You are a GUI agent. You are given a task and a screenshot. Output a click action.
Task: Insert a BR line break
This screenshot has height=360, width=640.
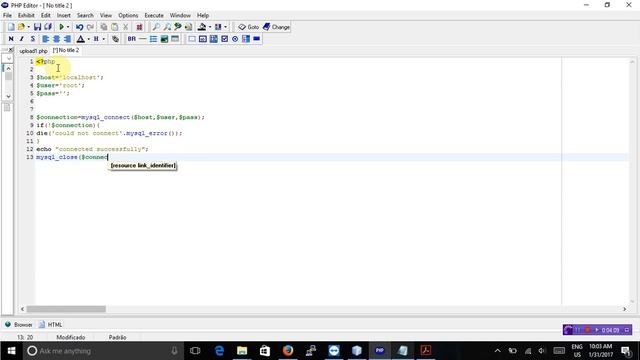pyautogui.click(x=131, y=39)
